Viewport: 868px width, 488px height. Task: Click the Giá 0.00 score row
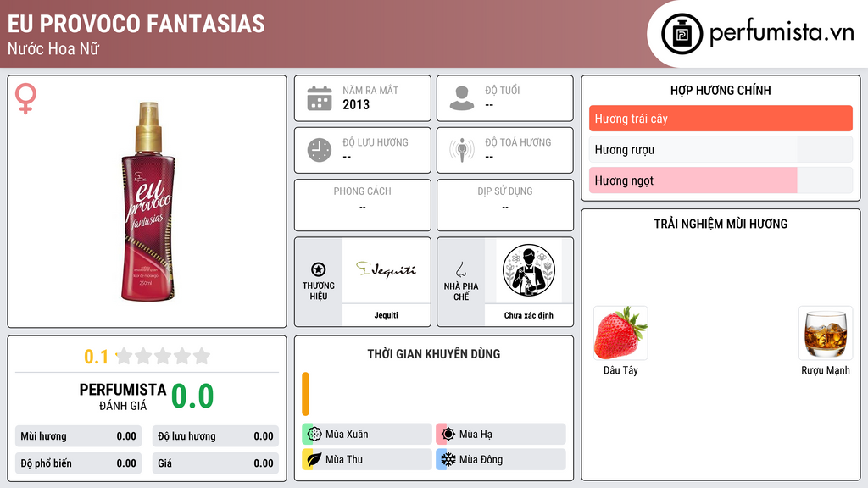click(x=215, y=463)
